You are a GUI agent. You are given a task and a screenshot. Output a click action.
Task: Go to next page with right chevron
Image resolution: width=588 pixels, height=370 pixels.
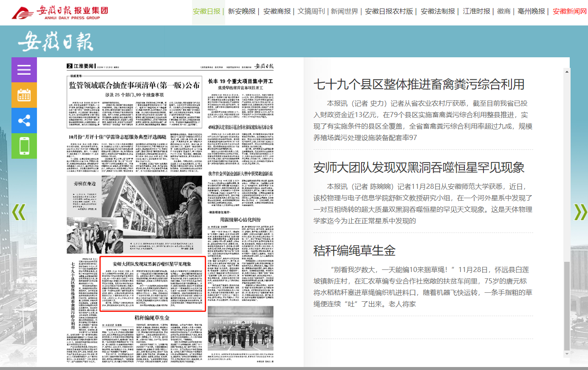click(x=581, y=212)
